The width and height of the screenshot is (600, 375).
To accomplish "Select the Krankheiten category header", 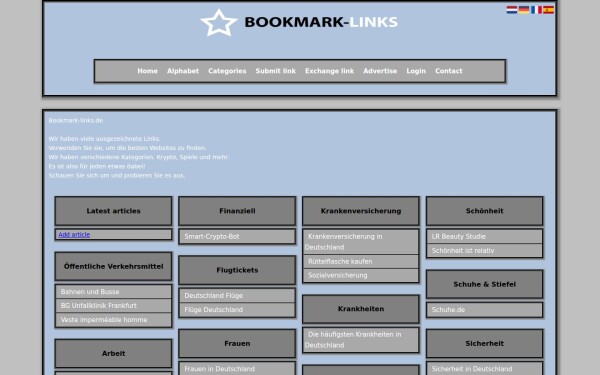I will (361, 309).
